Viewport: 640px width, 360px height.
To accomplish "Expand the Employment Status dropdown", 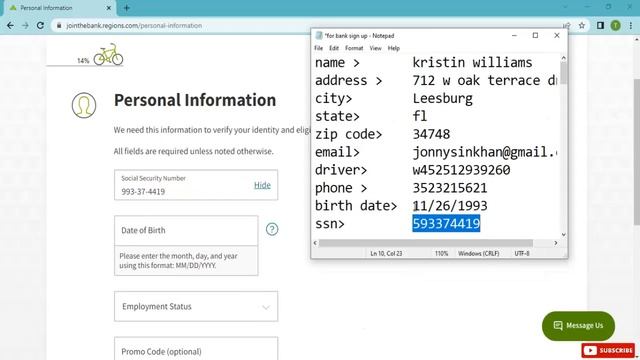I will (x=196, y=306).
